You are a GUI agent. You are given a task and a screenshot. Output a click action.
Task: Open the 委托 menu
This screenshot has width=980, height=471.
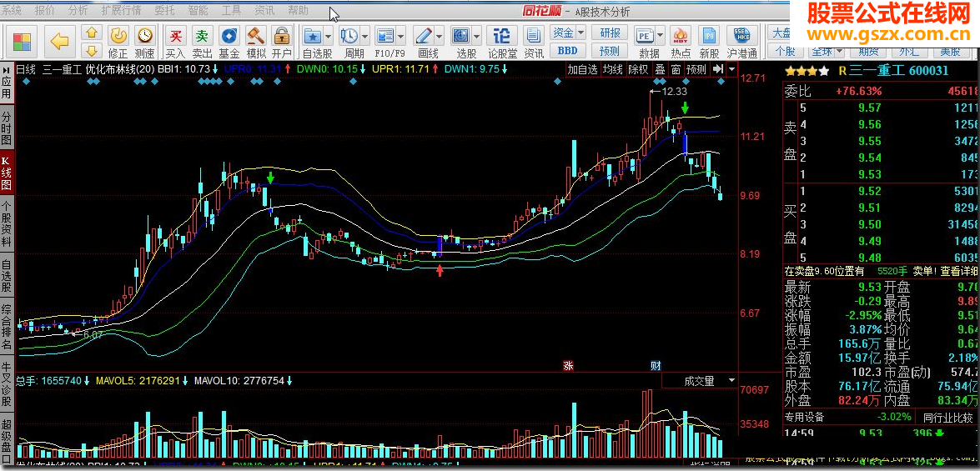point(164,10)
